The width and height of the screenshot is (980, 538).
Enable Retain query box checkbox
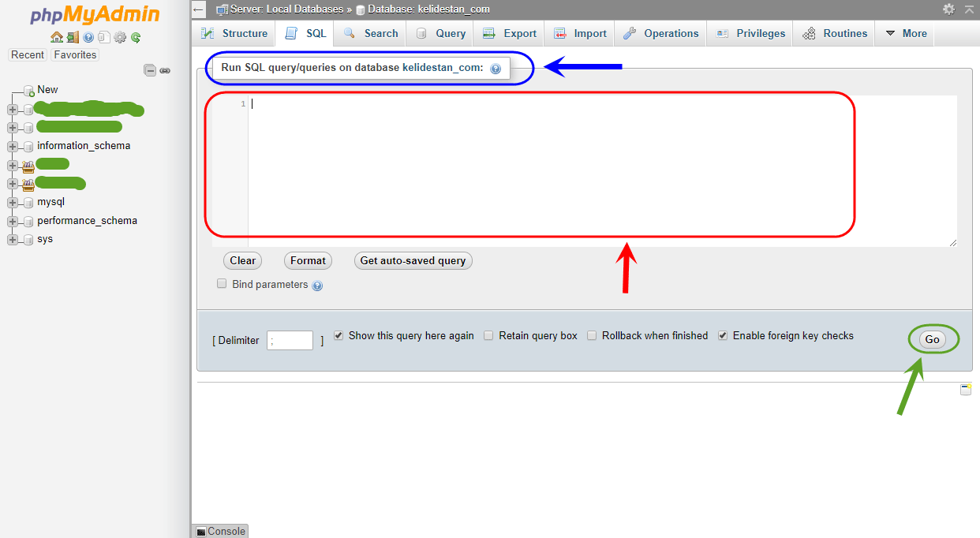coord(488,335)
